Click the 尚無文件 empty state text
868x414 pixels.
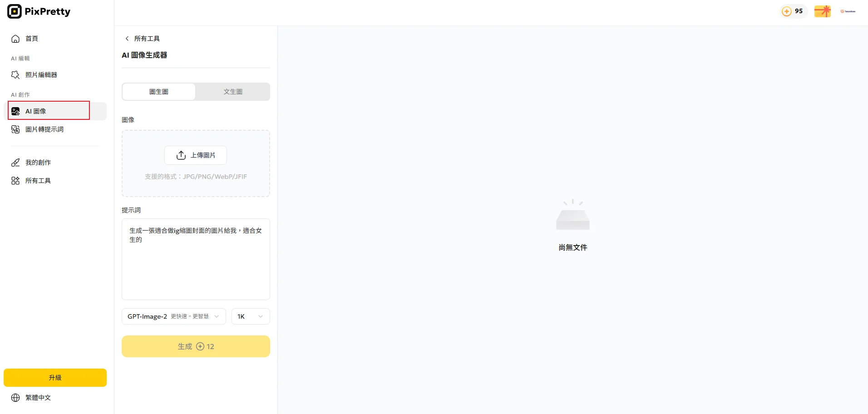(x=573, y=247)
